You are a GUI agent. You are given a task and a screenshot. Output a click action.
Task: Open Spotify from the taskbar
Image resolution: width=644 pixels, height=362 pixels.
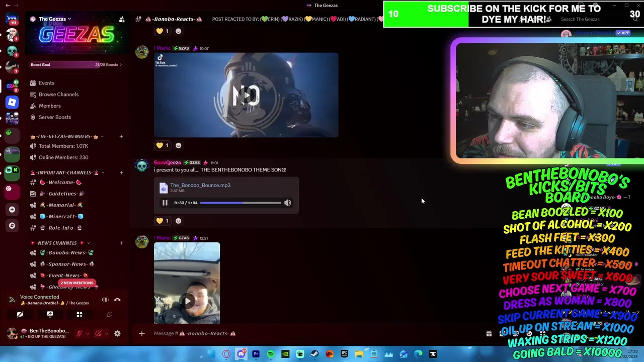[271, 354]
